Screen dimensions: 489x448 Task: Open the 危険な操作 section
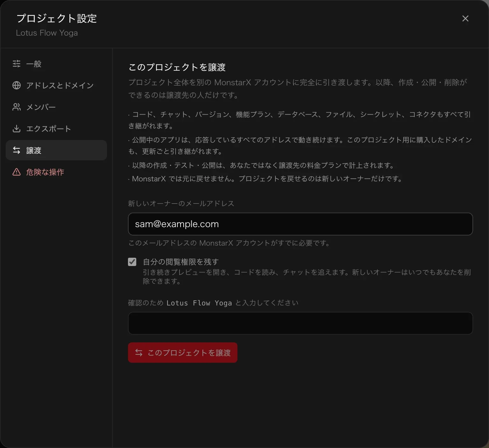coord(56,172)
